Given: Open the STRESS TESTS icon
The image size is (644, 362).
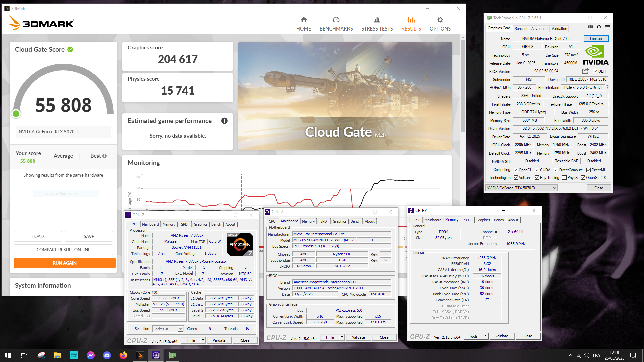Looking at the screenshot, I should (377, 20).
